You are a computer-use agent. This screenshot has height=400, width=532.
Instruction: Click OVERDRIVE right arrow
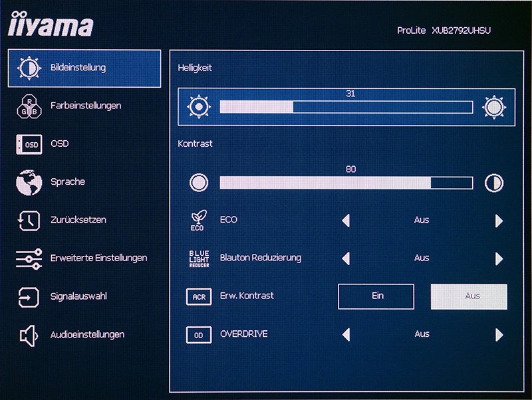click(499, 336)
